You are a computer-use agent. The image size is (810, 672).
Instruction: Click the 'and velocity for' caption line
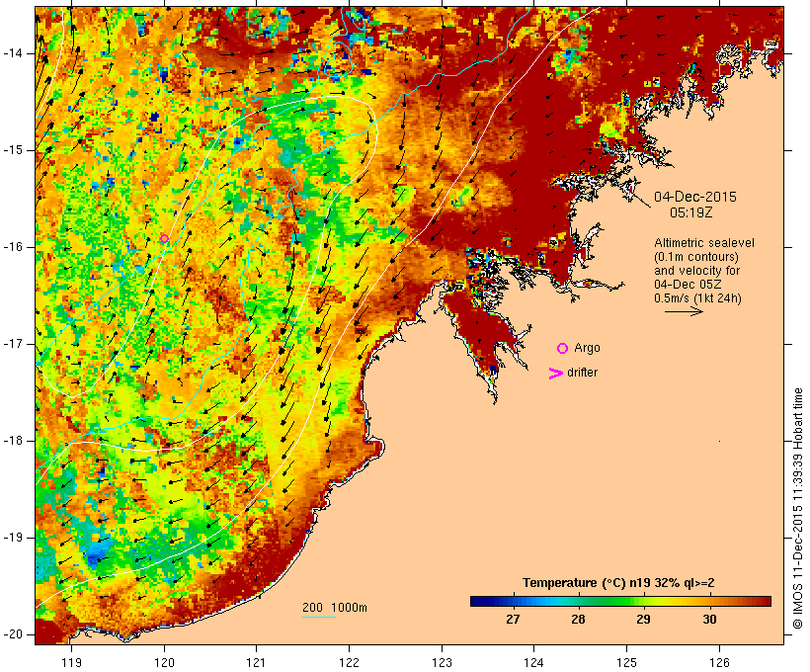[696, 271]
